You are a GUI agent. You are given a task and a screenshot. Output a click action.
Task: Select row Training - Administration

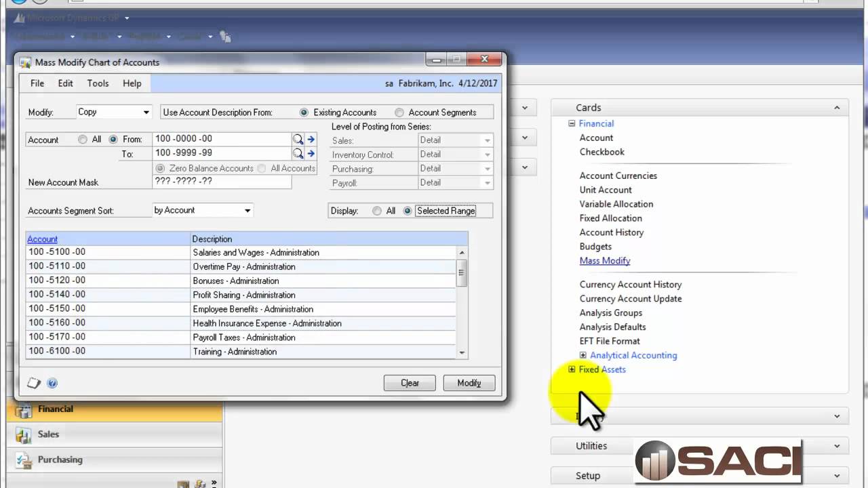(x=241, y=352)
